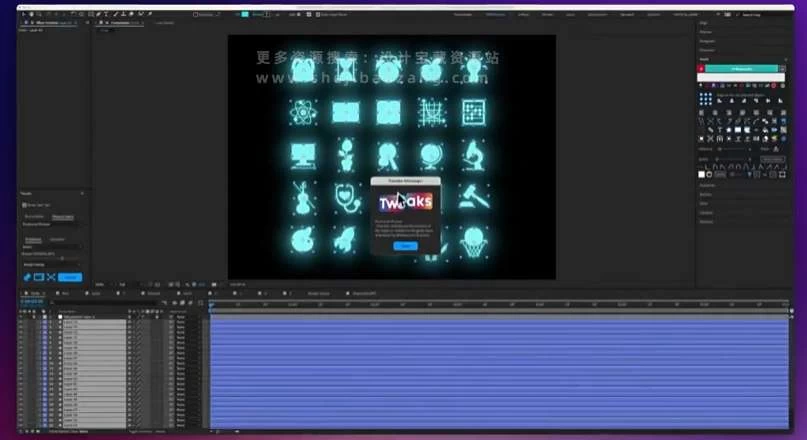The image size is (807, 440).
Task: Click the red icon beside the teal bar
Action: click(x=703, y=70)
